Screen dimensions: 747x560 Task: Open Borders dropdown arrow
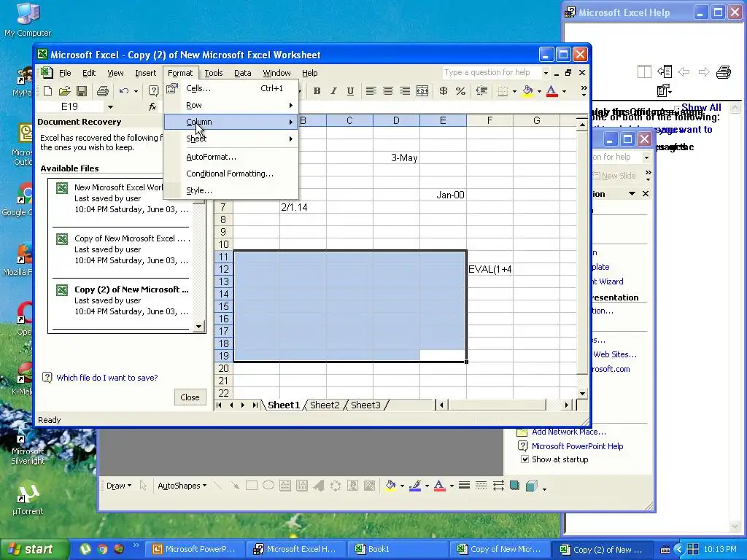click(x=514, y=91)
